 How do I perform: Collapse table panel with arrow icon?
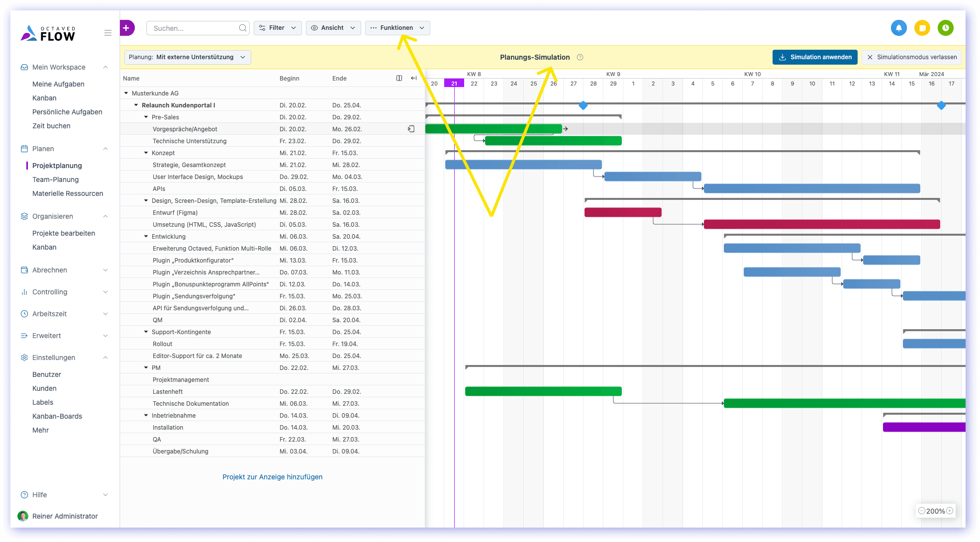click(413, 78)
